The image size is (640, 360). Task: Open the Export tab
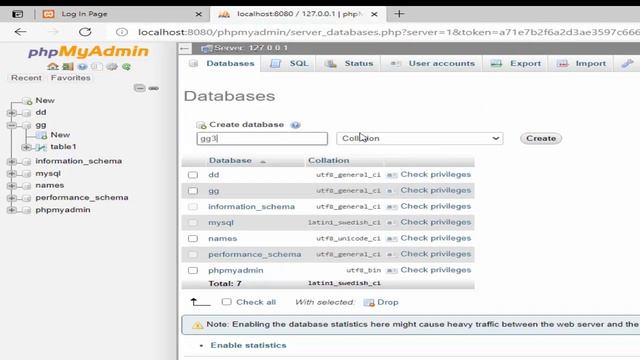516,63
